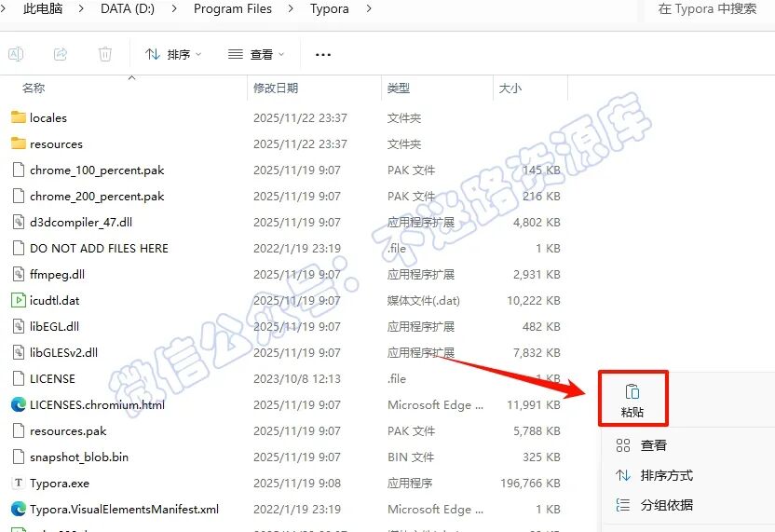Click resources.pak file icon
This screenshot has width=775, height=532.
(x=19, y=430)
